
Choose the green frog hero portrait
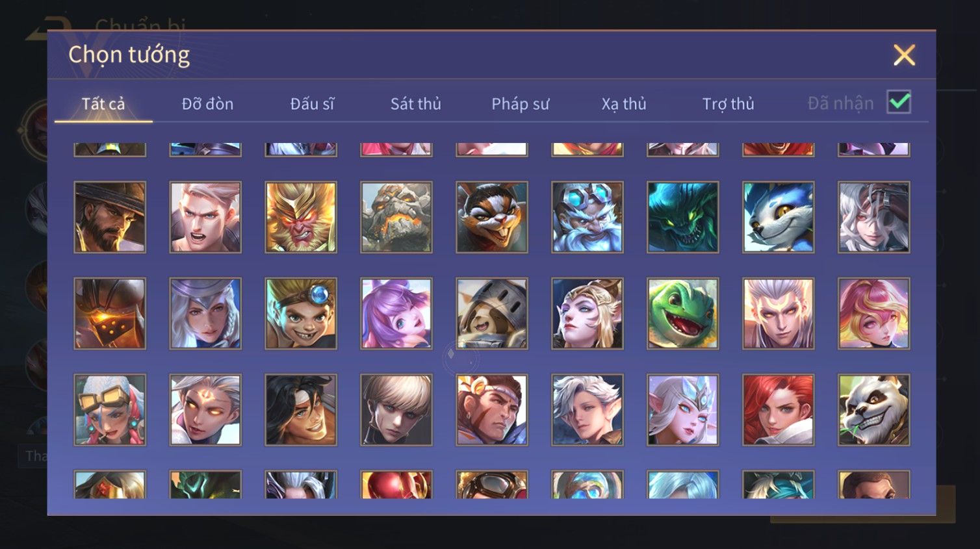(682, 313)
